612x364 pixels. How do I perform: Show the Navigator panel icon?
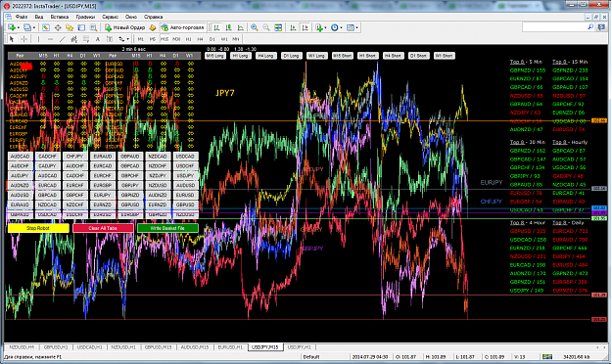pyautogui.click(x=70, y=27)
